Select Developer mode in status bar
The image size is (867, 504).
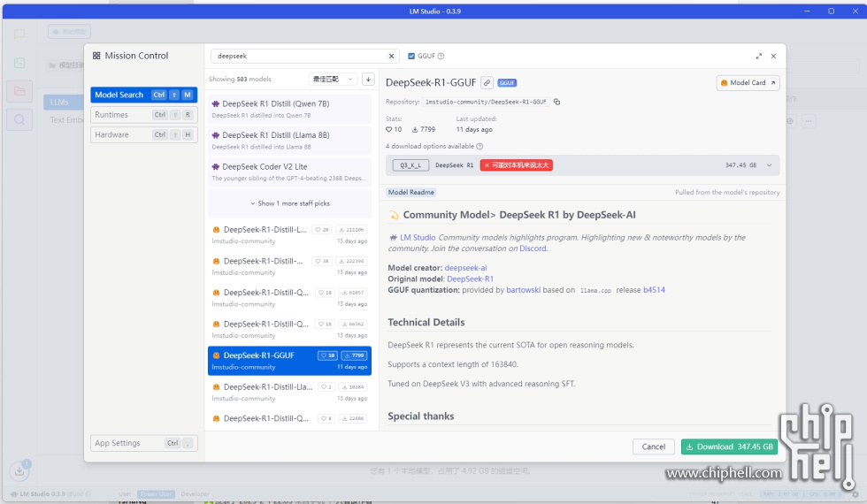pos(196,494)
